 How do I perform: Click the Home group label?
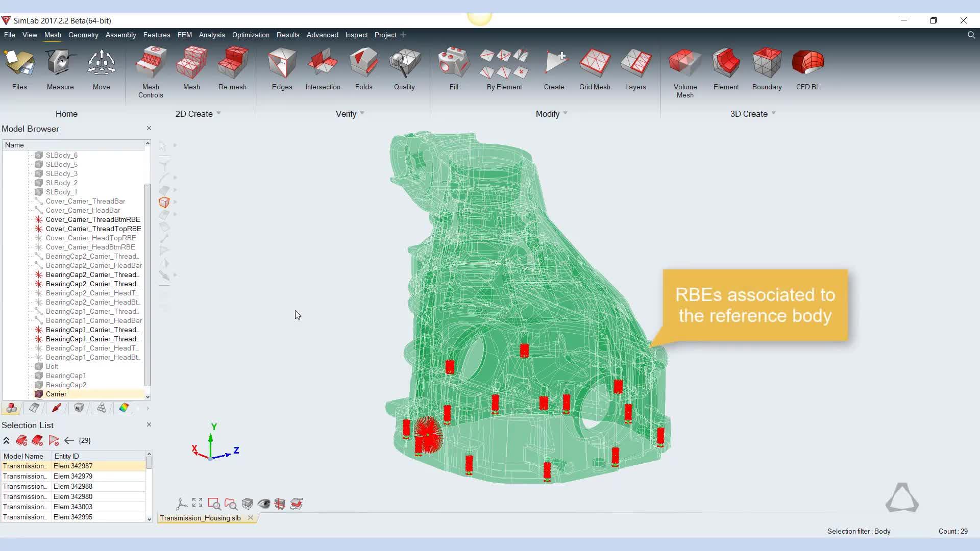pos(66,114)
